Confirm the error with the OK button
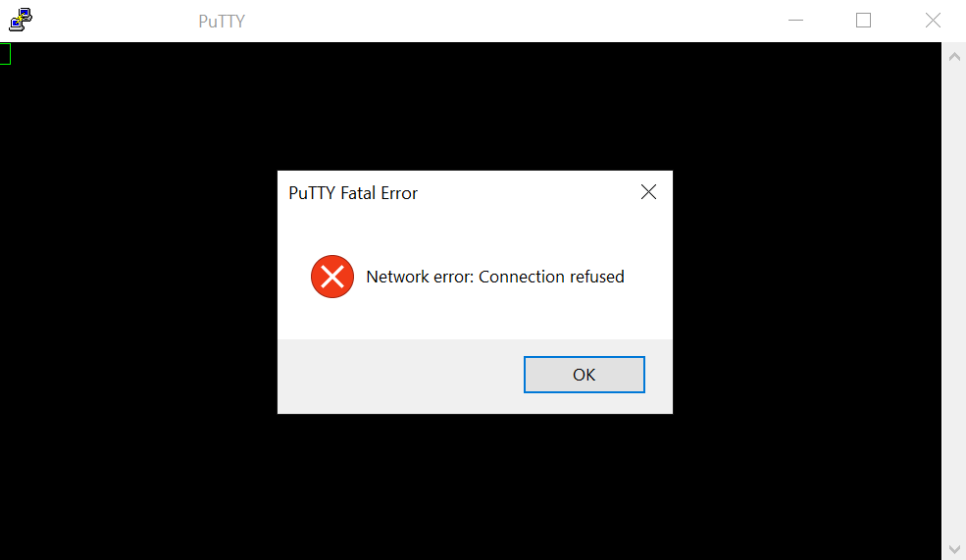The width and height of the screenshot is (966, 560). [x=585, y=375]
